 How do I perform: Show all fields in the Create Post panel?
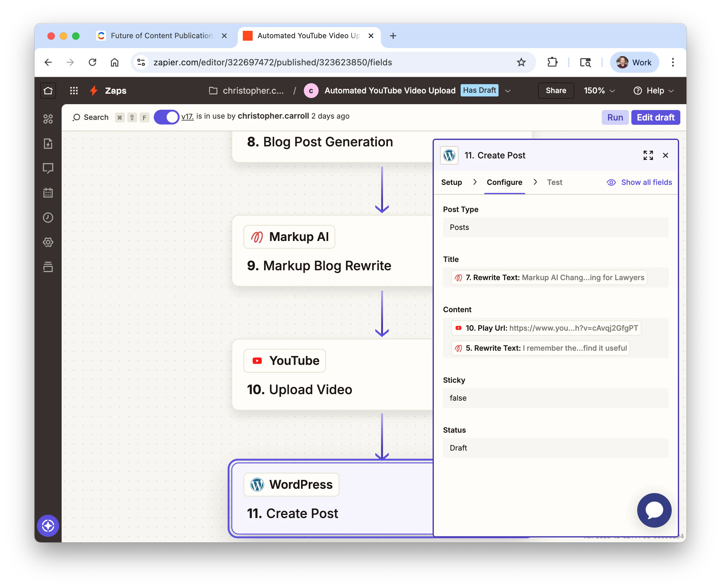pos(639,182)
